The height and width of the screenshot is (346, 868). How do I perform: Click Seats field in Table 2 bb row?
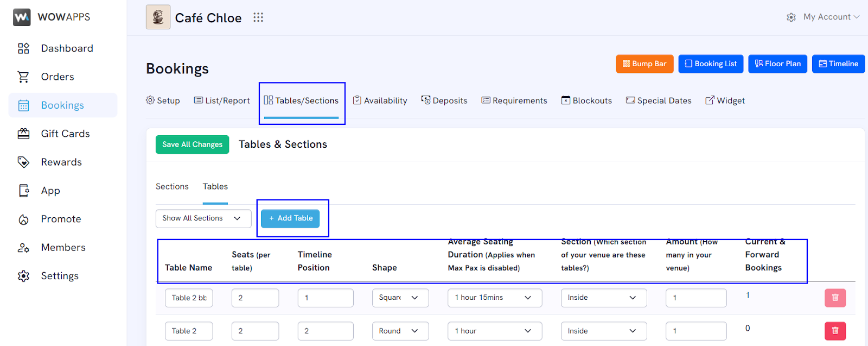click(255, 298)
